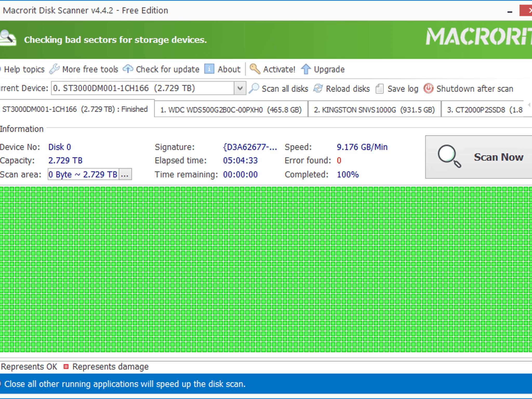The image size is (532, 399).
Task: Click the MACRORIT brand logo
Action: click(x=479, y=36)
